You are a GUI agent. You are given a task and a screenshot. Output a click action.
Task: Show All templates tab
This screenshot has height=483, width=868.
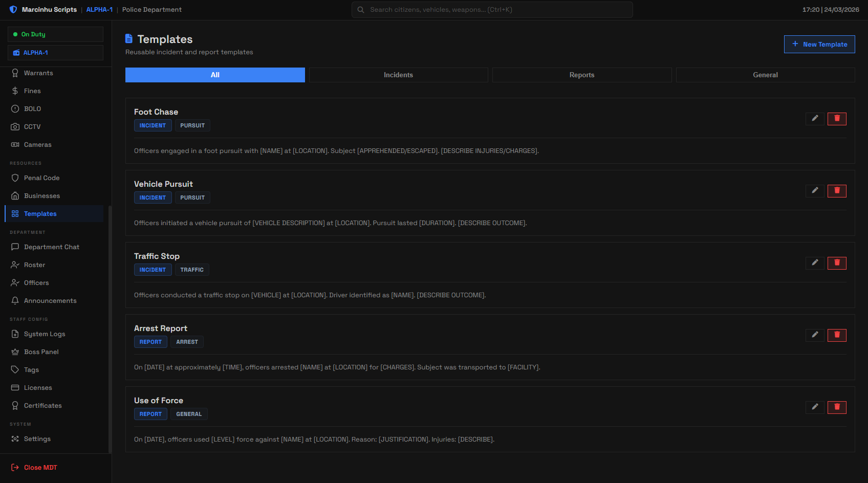pos(215,75)
